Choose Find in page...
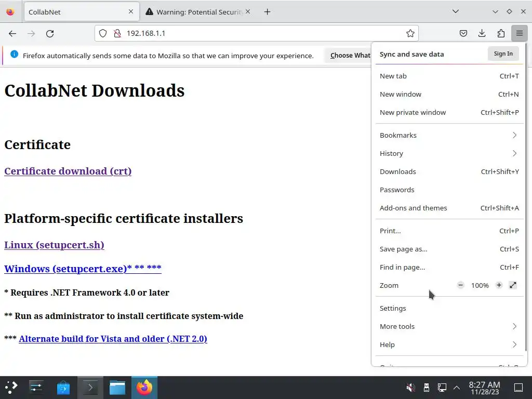 449,268
